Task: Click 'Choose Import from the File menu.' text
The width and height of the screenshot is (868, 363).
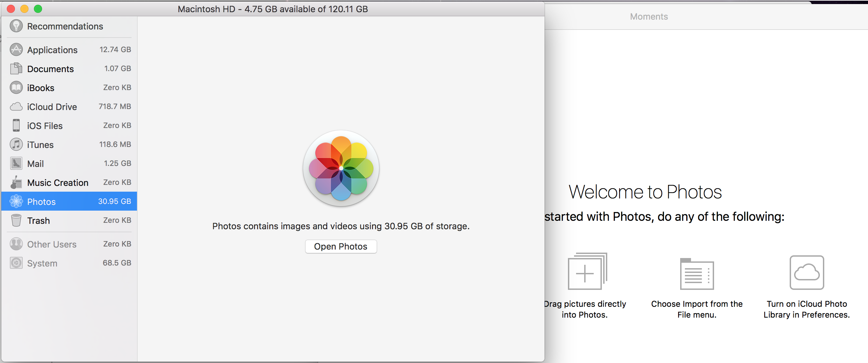Action: pyautogui.click(x=697, y=309)
